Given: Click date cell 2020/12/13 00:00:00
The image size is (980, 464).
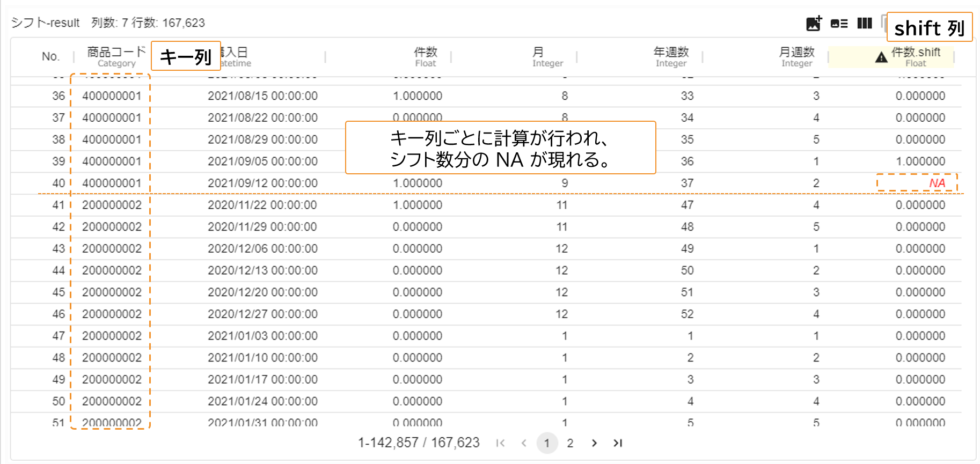Looking at the screenshot, I should (262, 270).
